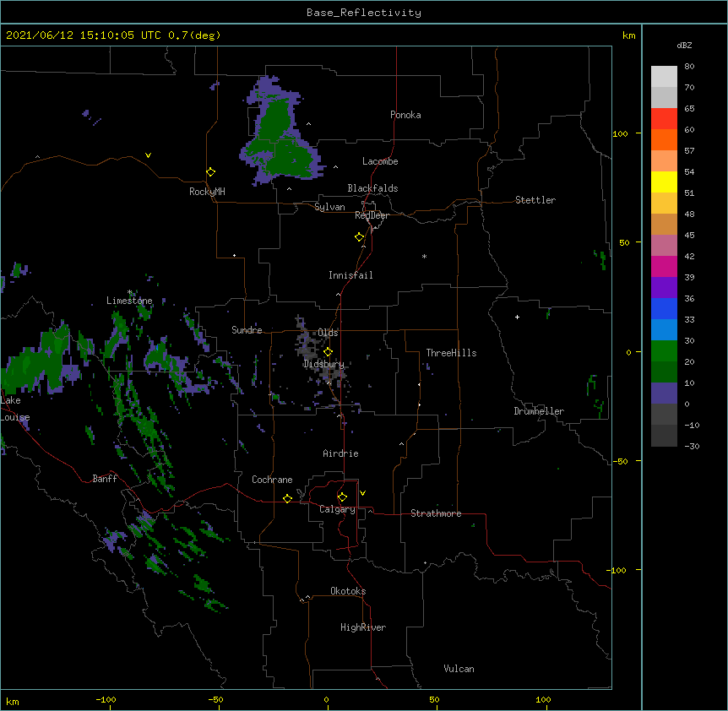Click the 65 value in dBZ legend

click(689, 109)
